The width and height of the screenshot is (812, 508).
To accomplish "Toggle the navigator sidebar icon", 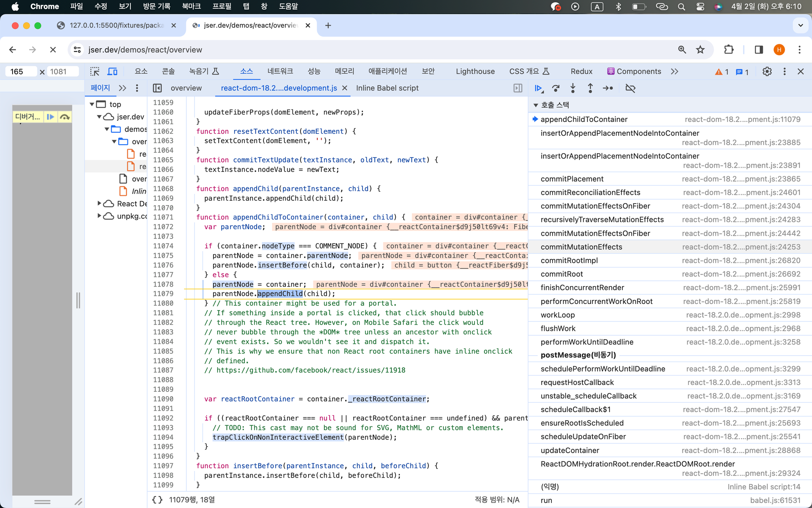I will [157, 88].
